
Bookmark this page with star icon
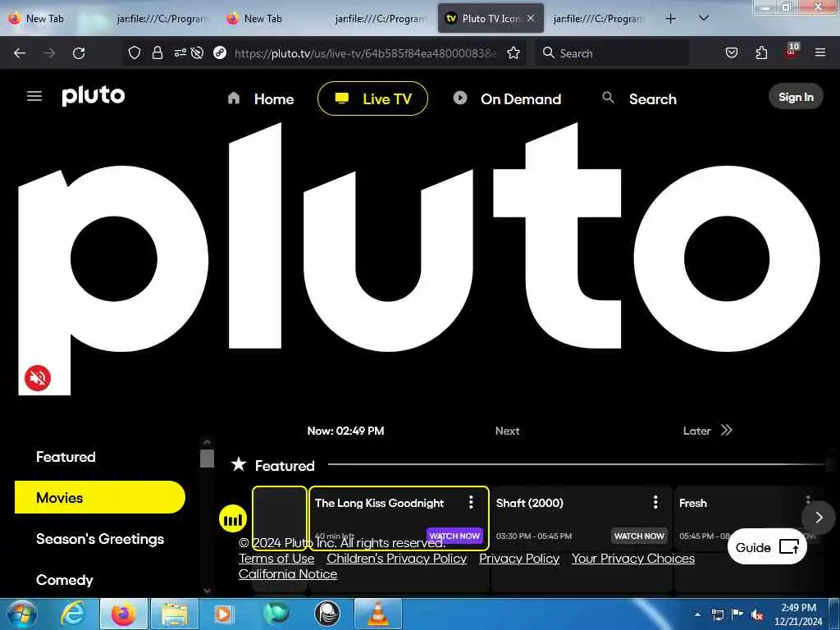click(514, 52)
